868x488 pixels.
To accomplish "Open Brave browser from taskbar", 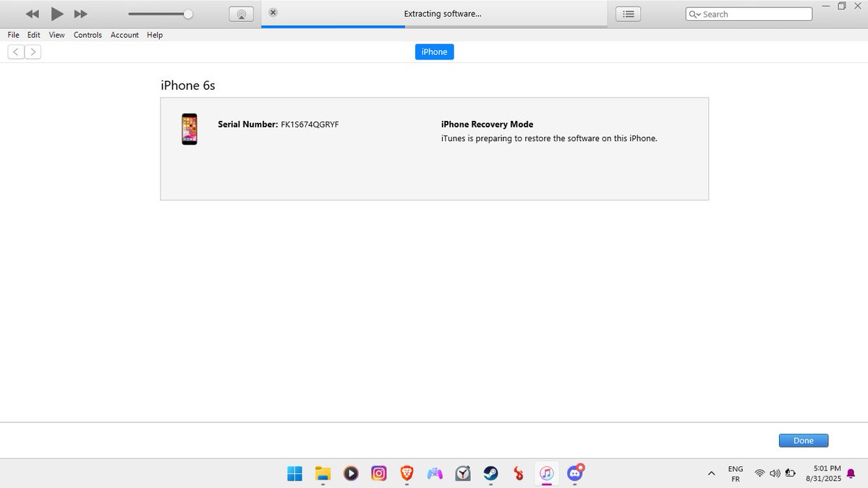I will [x=407, y=474].
